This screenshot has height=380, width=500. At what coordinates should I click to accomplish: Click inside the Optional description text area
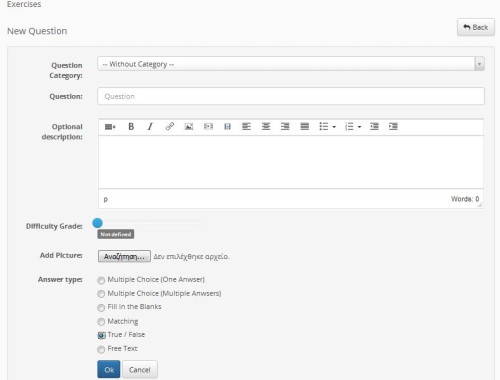click(x=291, y=162)
